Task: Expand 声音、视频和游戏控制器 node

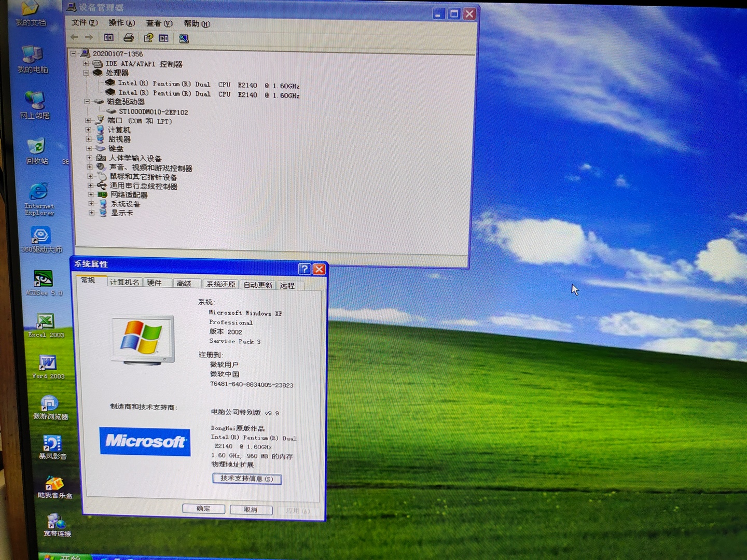Action: tap(90, 167)
